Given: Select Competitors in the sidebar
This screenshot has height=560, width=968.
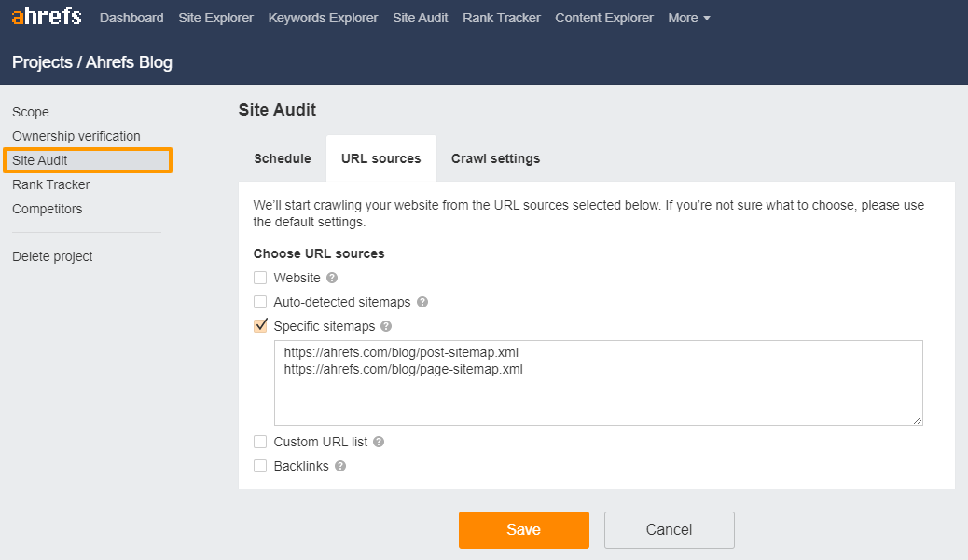Looking at the screenshot, I should [x=47, y=209].
